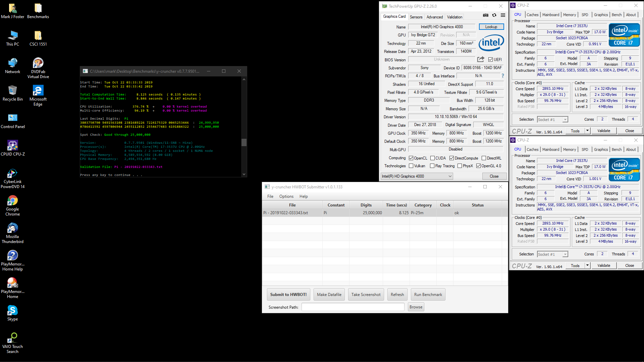644x362 pixels.
Task: Launch the Skype desktop shortcut
Action: (x=12, y=313)
